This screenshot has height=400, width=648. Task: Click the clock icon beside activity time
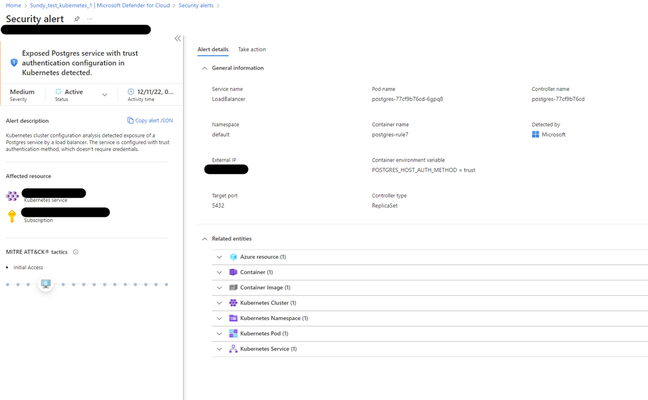(x=131, y=92)
